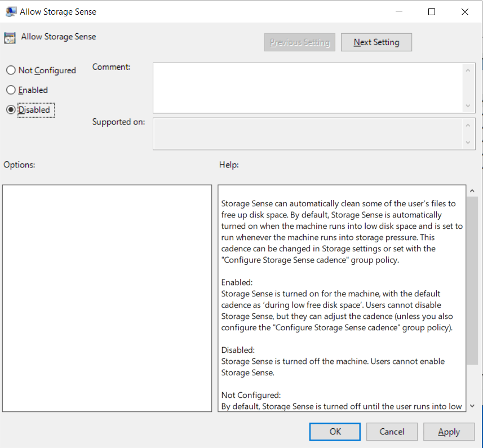Enable the policy via the Enabled radio button

pyautogui.click(x=10, y=90)
